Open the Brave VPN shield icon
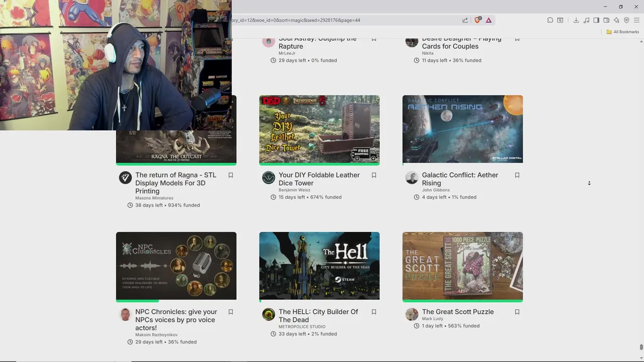 pyautogui.click(x=626, y=20)
